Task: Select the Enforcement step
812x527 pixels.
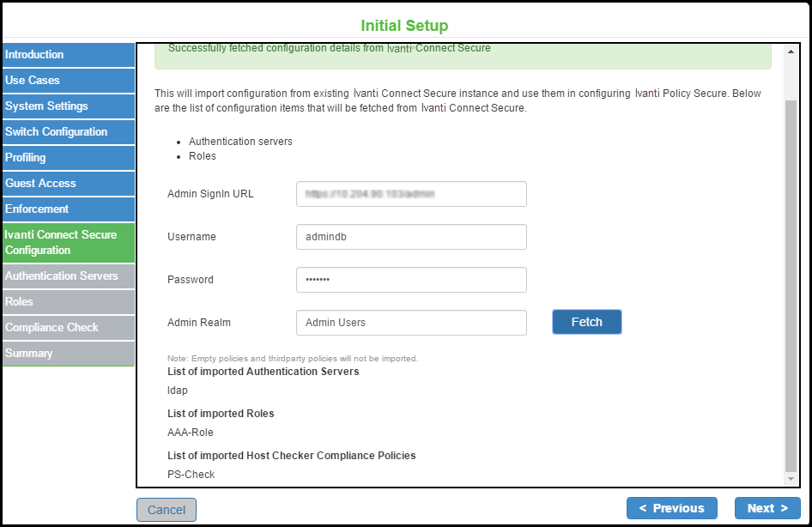Action: tap(67, 209)
